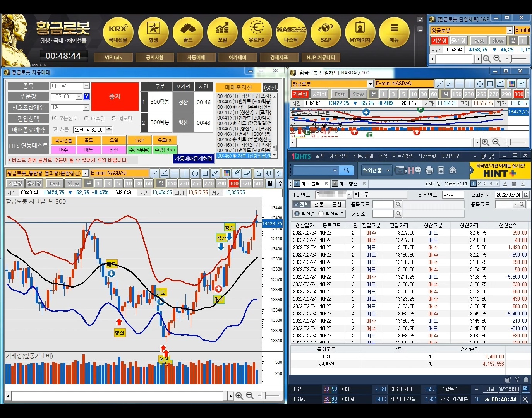Select 청산순 radio button
This screenshot has height=418, width=532.
coord(297,214)
